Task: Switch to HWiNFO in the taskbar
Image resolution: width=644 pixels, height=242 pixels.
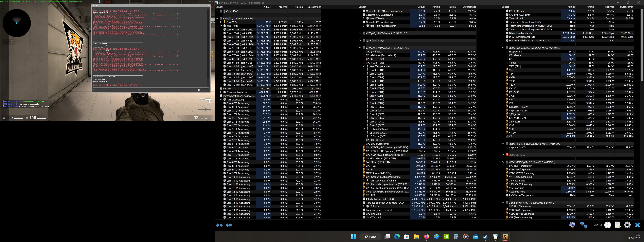Action: coord(495,237)
